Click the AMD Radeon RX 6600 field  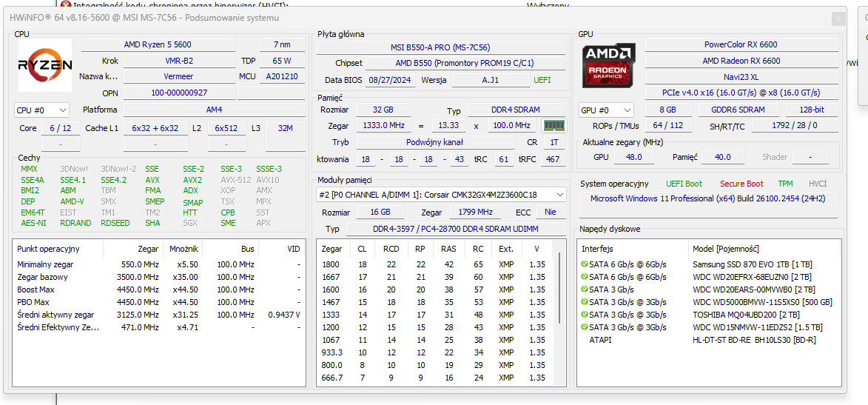741,61
